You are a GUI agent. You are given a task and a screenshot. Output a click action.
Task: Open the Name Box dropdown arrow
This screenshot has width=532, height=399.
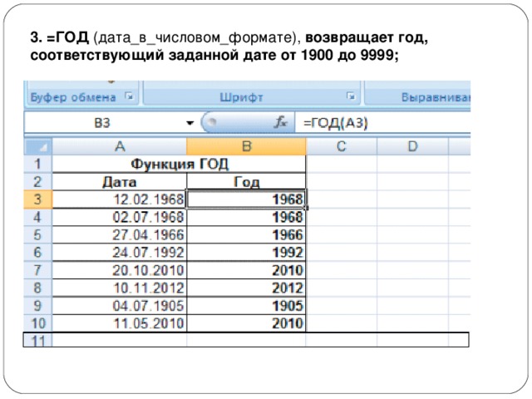190,122
